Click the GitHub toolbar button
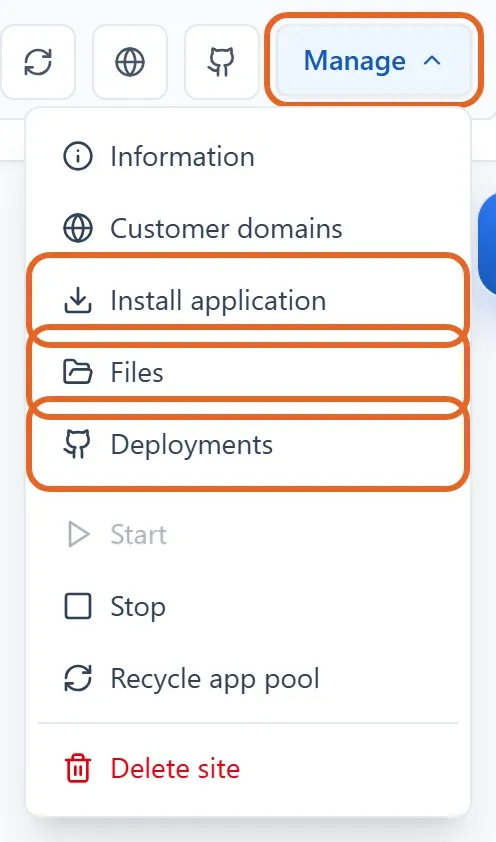The width and height of the screenshot is (496, 842). pyautogui.click(x=222, y=62)
